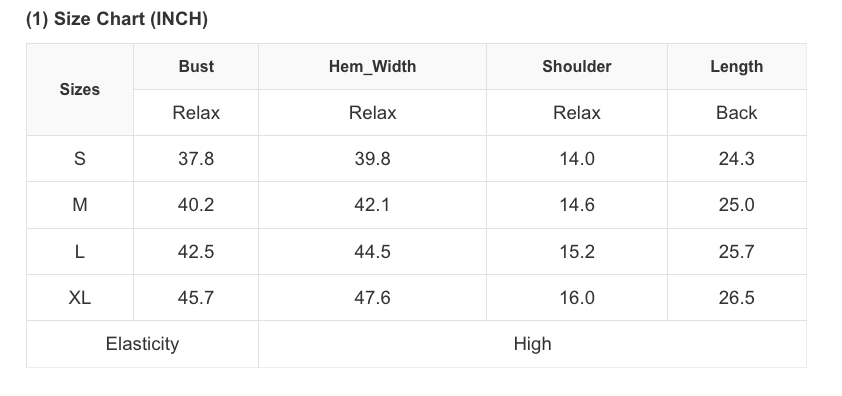This screenshot has height=396, width=842.
Task: Click the Length column header
Action: 737,67
